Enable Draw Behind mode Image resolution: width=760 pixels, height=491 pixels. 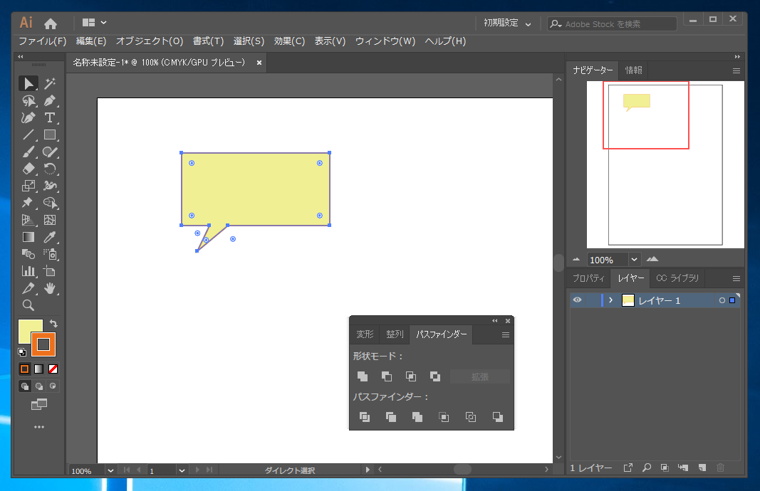point(39,386)
